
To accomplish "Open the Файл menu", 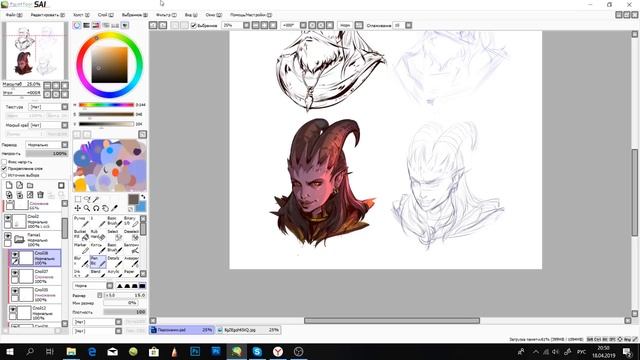I will pos(14,15).
